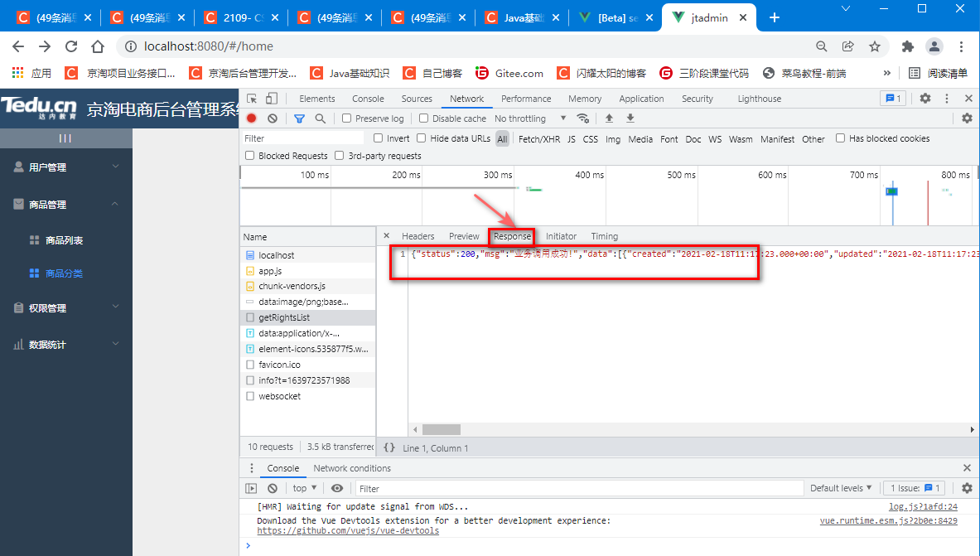980x556 pixels.
Task: Open the Default levels dropdown
Action: [x=841, y=488]
